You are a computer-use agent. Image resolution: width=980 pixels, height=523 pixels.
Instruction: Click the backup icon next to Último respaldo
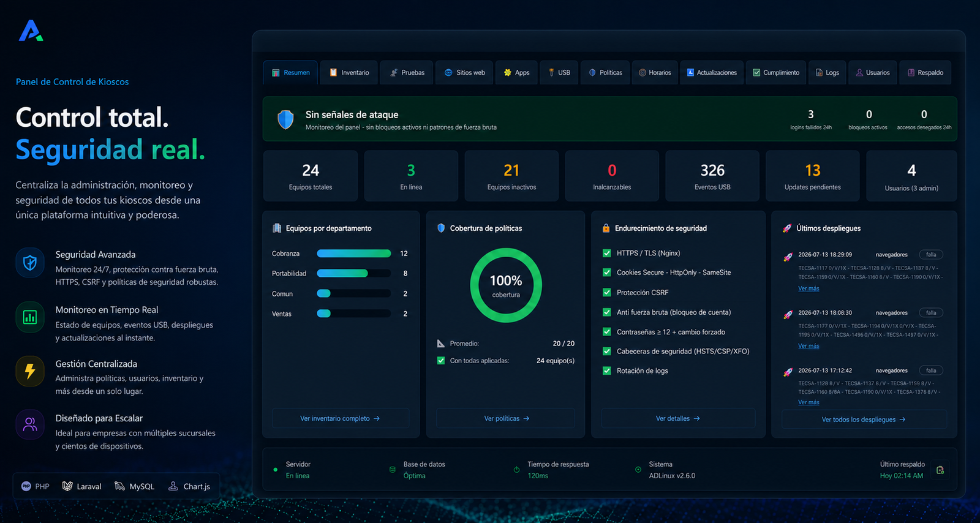click(x=940, y=470)
